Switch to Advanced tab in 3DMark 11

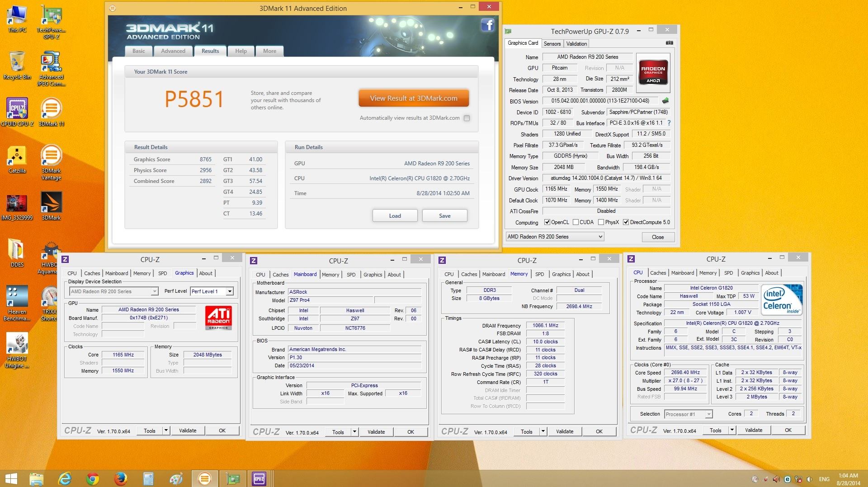pos(173,51)
